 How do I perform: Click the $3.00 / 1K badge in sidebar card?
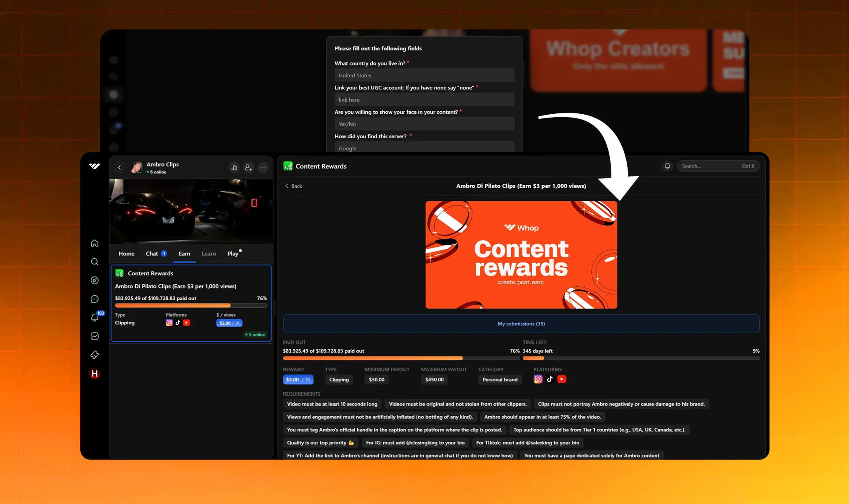coord(229,323)
